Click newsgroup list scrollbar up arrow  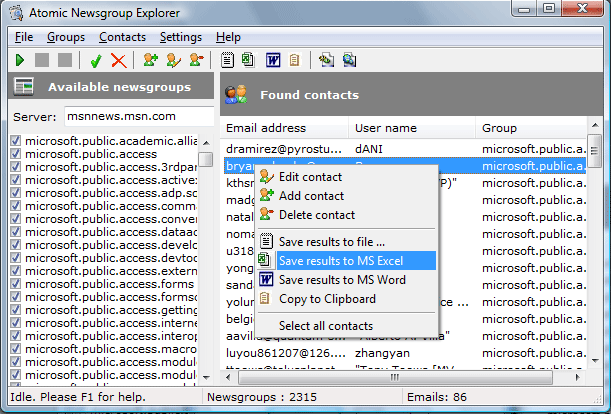point(206,143)
